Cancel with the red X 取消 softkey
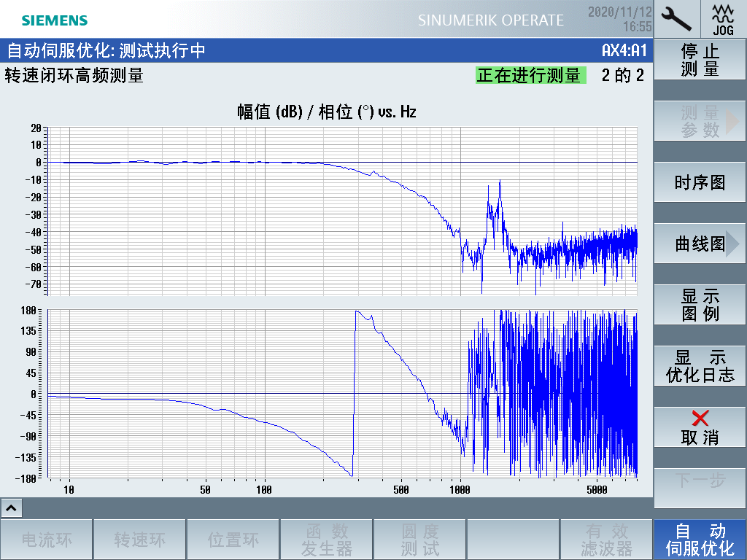Viewport: 747px width, 560px height. click(700, 427)
